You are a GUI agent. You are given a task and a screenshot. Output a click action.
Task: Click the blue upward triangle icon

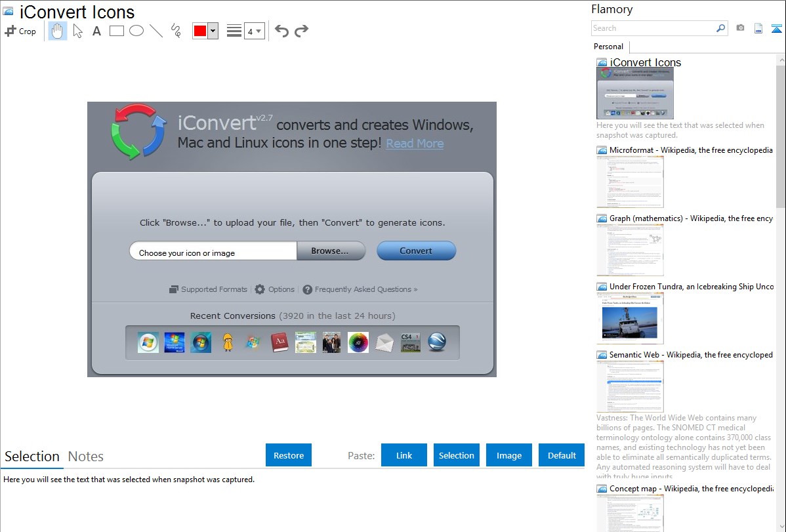pos(776,28)
